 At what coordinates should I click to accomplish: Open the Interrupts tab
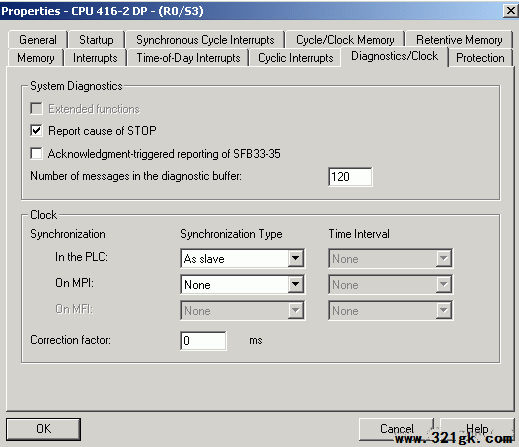pyautogui.click(x=95, y=58)
